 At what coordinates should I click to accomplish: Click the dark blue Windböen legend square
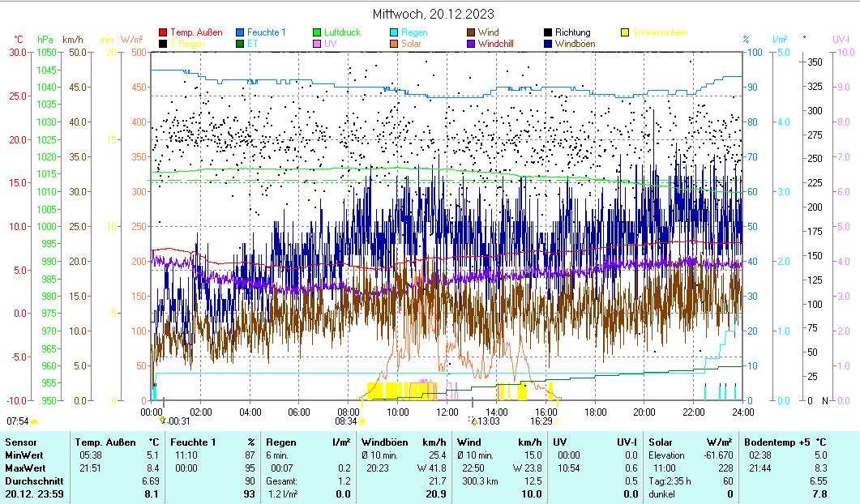click(549, 44)
